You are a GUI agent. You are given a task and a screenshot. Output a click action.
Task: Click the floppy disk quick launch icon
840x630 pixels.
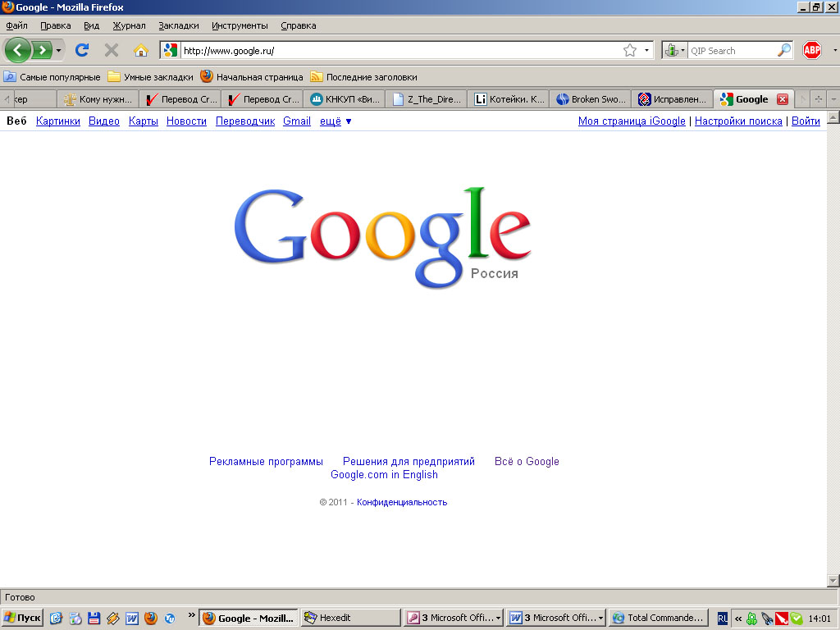[94, 619]
